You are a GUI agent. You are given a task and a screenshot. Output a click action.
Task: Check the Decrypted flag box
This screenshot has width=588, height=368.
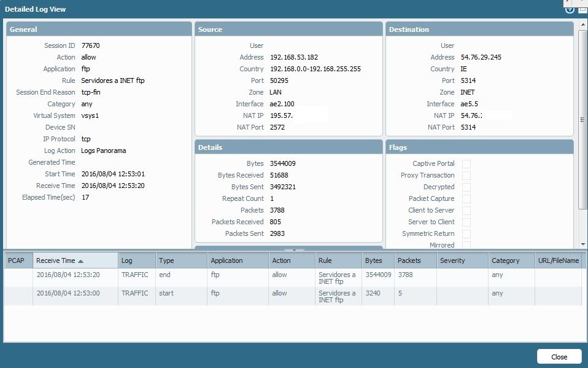pyautogui.click(x=466, y=187)
